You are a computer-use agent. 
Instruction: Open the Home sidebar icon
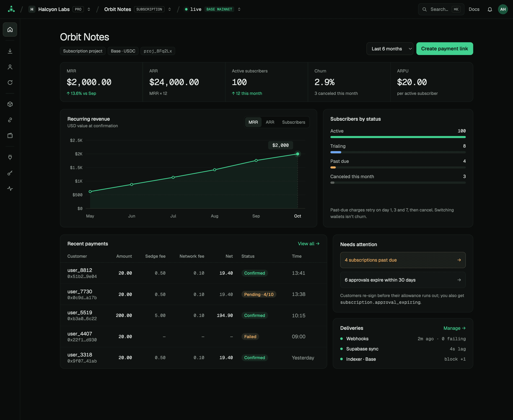pos(10,30)
